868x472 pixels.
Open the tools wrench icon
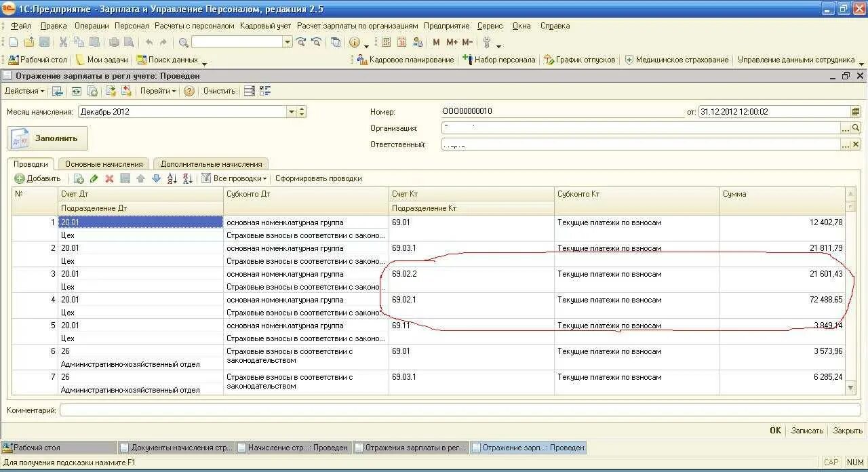487,42
